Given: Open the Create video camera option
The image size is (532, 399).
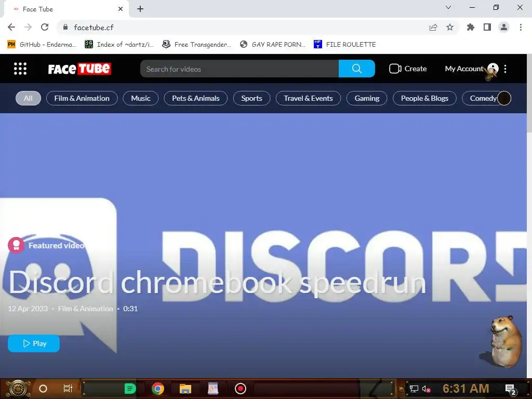Looking at the screenshot, I should pos(407,69).
